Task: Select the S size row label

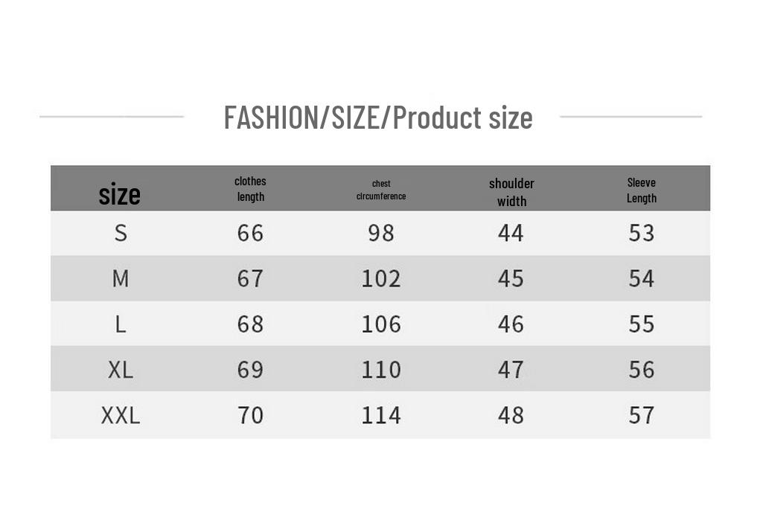Action: click(121, 234)
